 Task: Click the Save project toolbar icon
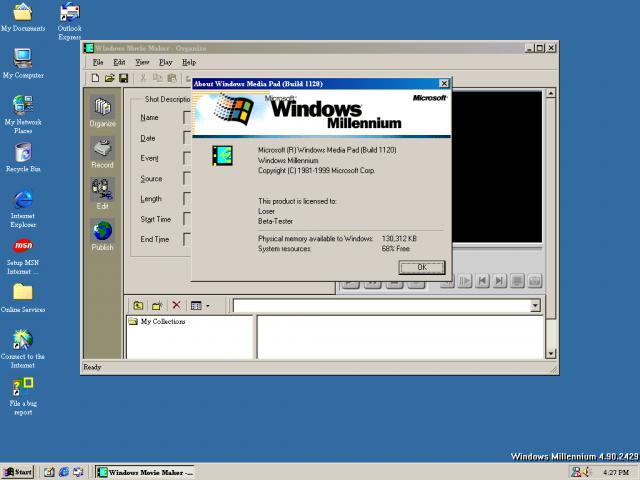point(123,78)
